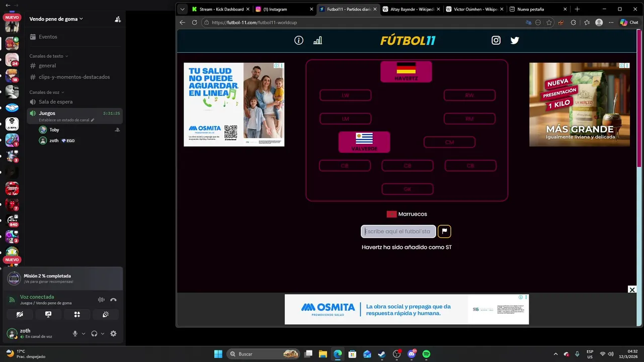Open soundboard button in Discord voice panel
The height and width of the screenshot is (362, 644).
[106, 314]
